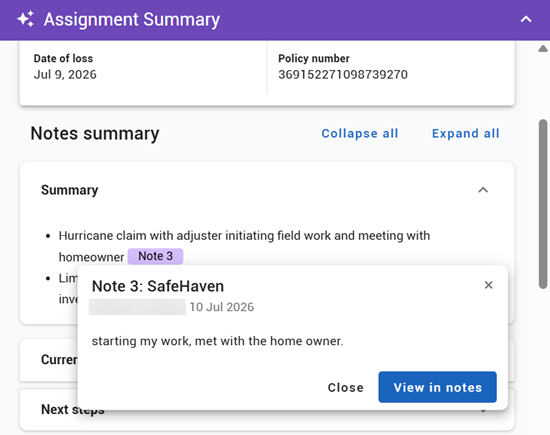Click Collapse all link
Screen dimensions: 550x435
360,133
